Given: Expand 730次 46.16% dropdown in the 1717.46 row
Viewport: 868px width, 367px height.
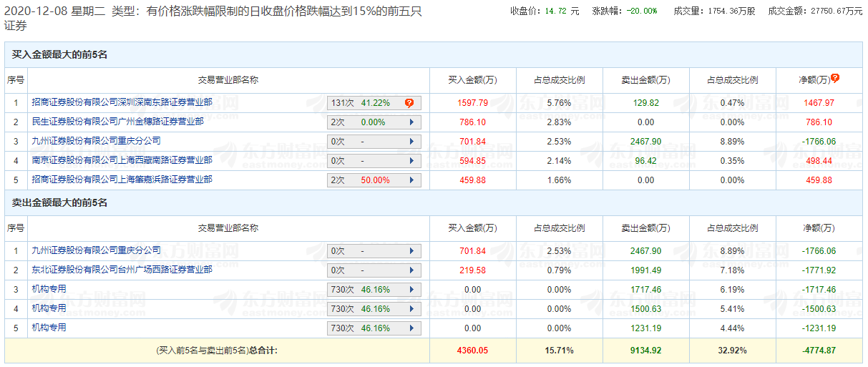Looking at the screenshot, I should (x=374, y=290).
